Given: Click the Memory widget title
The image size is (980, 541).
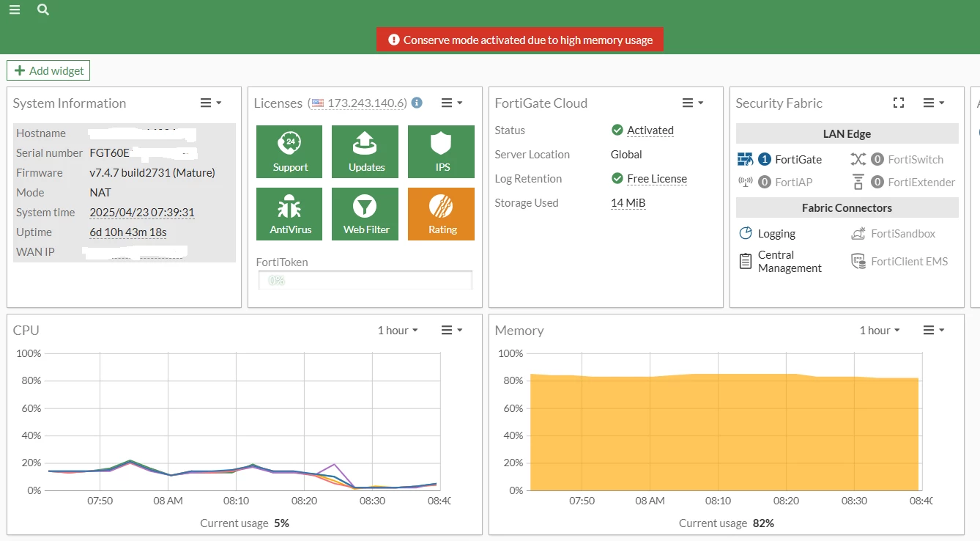Looking at the screenshot, I should (519, 331).
